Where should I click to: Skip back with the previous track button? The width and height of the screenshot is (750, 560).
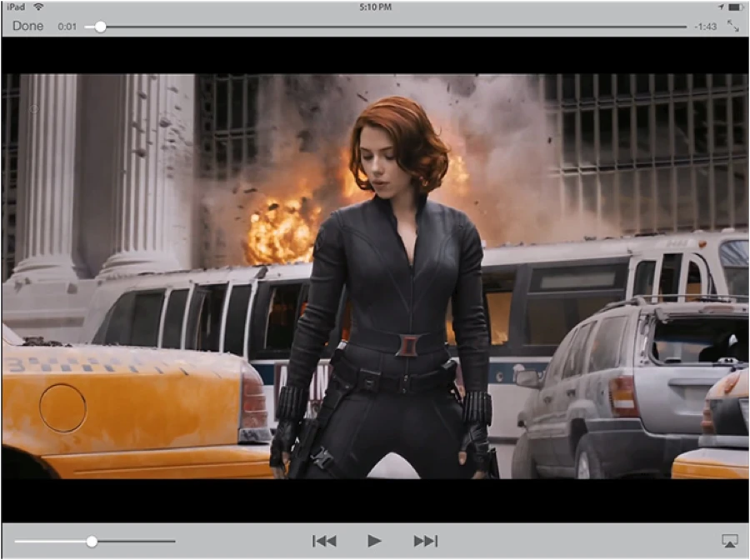324,541
